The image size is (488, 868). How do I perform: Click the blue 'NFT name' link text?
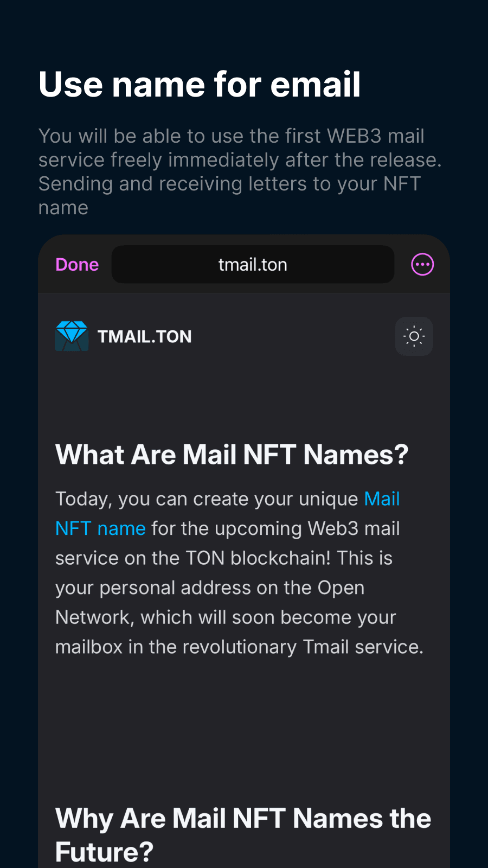[x=100, y=528]
